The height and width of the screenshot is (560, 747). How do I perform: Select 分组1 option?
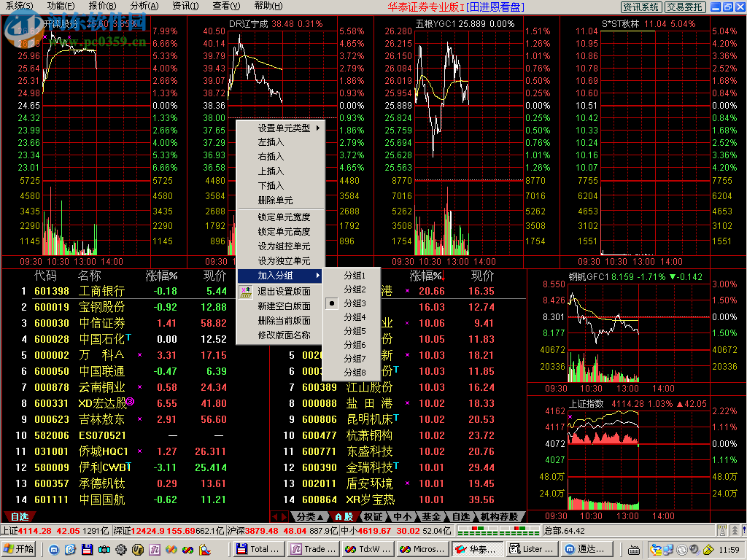[352, 276]
